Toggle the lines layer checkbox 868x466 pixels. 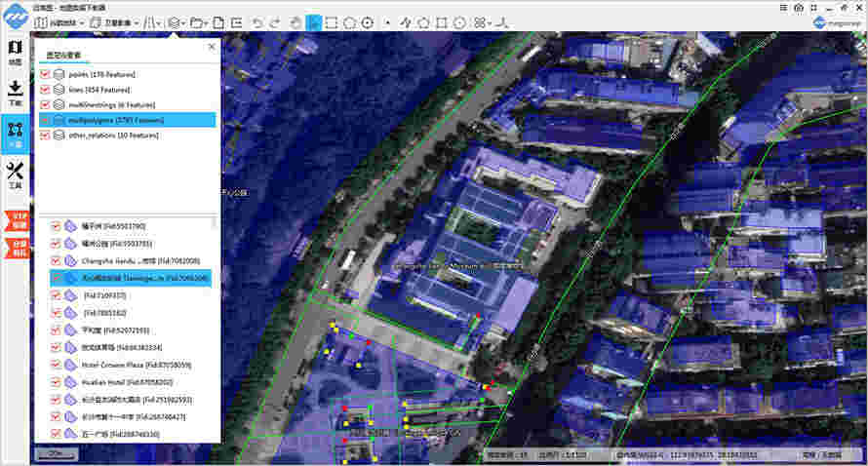(45, 90)
